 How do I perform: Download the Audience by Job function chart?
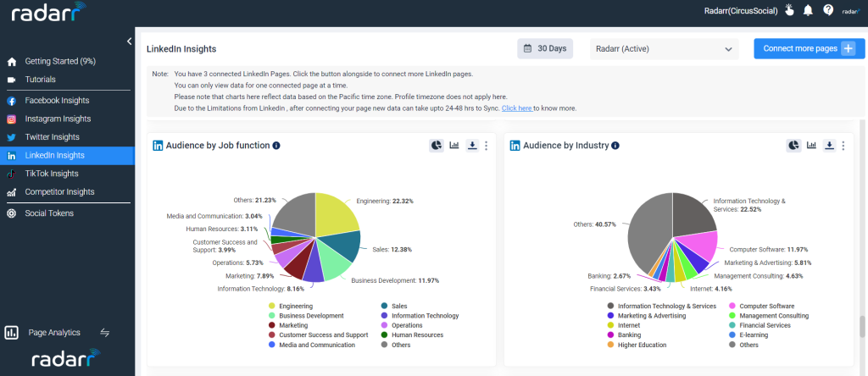[x=471, y=146]
